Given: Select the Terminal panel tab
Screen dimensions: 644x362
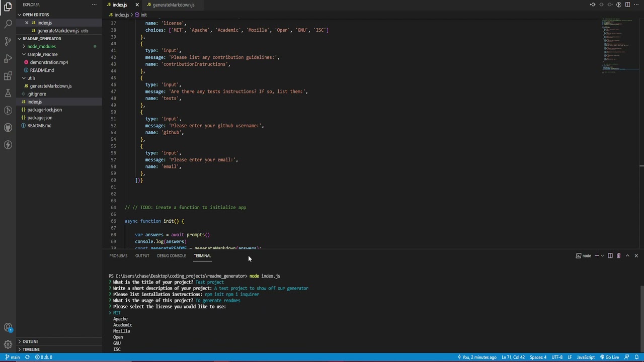Looking at the screenshot, I should point(202,256).
